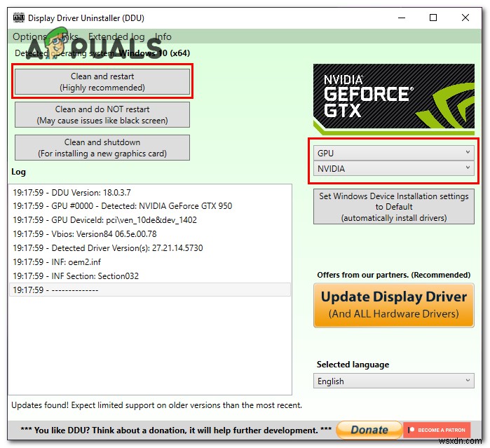Open the English language dropdown
The image size is (490, 448).
click(x=393, y=381)
